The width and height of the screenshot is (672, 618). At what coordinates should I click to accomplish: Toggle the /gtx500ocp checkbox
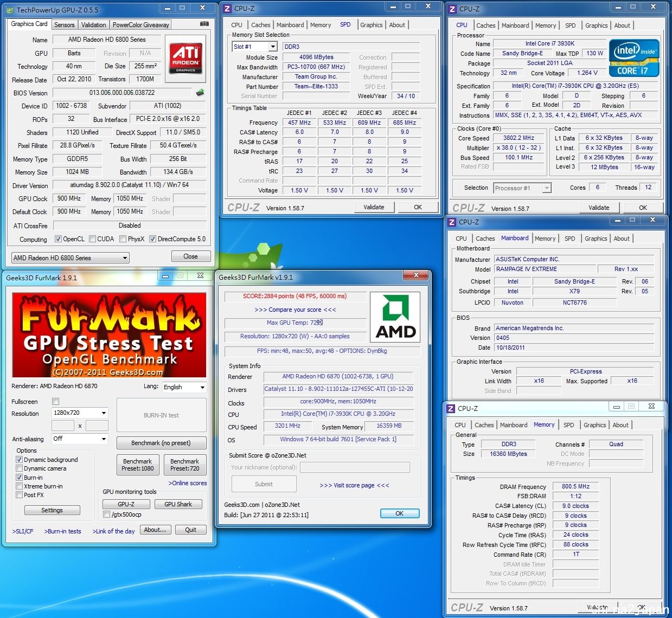point(107,514)
